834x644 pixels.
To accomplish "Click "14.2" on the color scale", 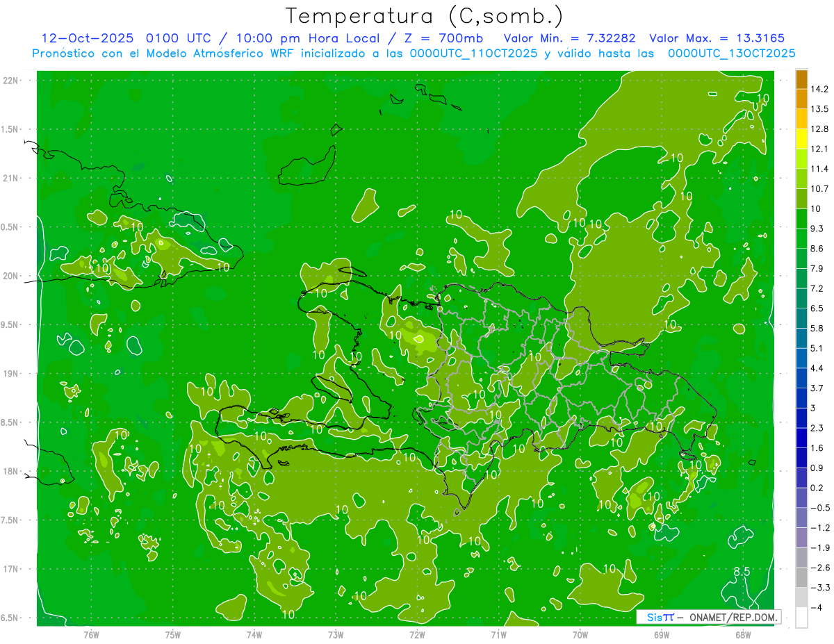I will tap(819, 89).
